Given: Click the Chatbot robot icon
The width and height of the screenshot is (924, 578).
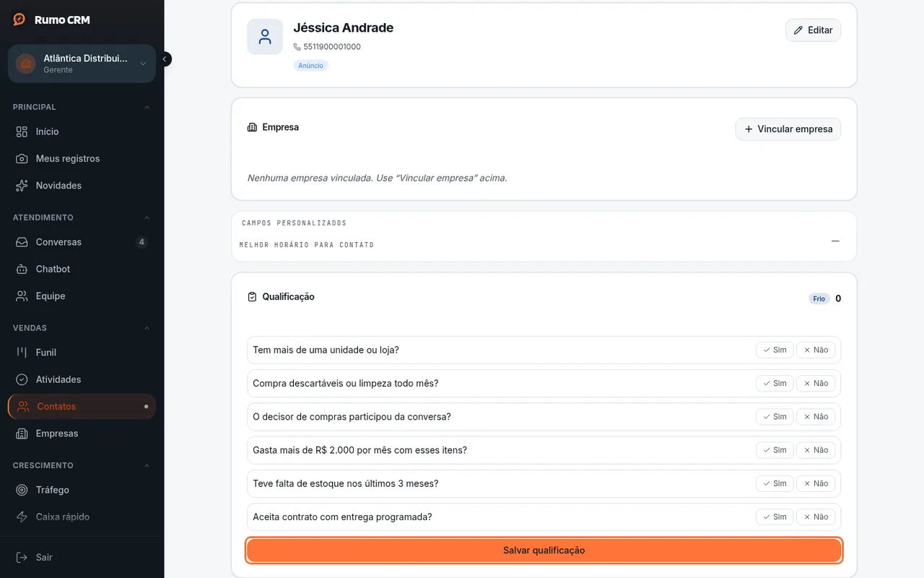Looking at the screenshot, I should 22,269.
